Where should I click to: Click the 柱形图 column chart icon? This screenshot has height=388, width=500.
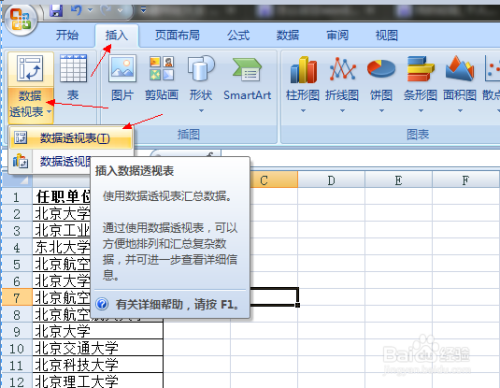point(303,69)
